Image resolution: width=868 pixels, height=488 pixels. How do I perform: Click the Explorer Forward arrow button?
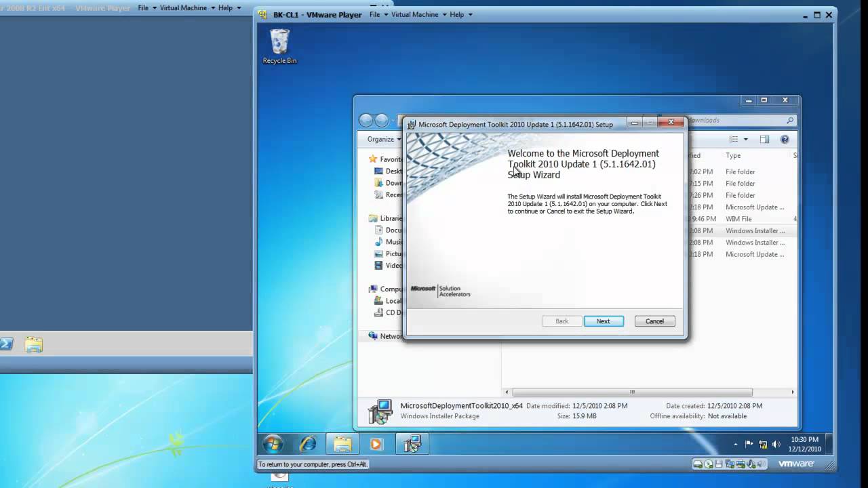point(382,121)
